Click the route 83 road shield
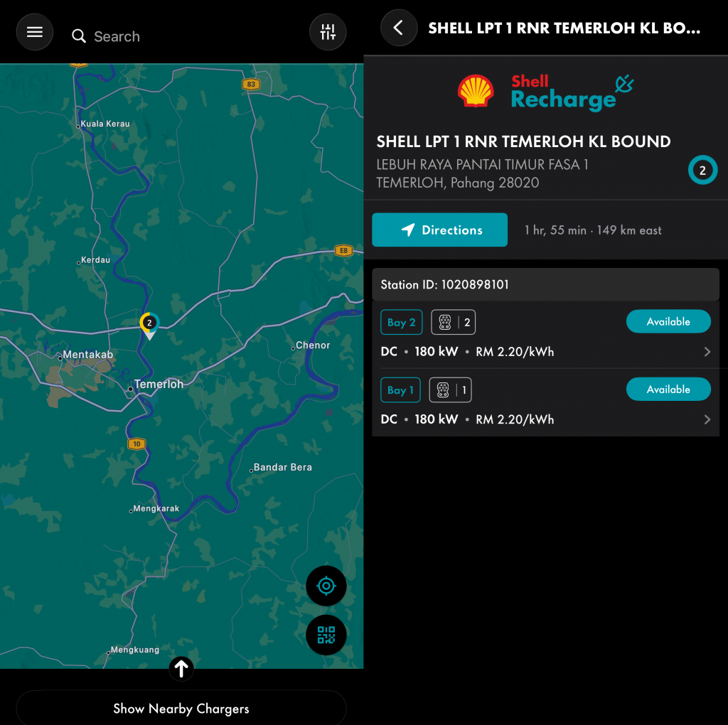The height and width of the screenshot is (725, 728). coord(251,84)
